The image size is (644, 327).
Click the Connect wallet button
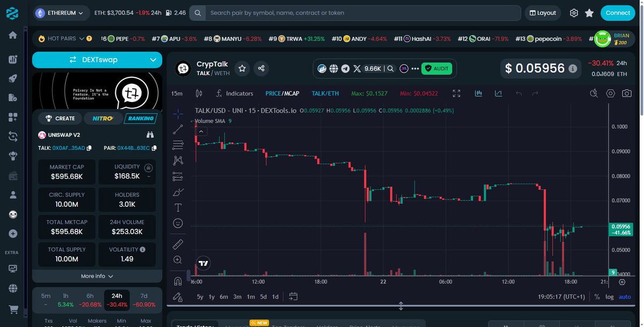(x=618, y=13)
